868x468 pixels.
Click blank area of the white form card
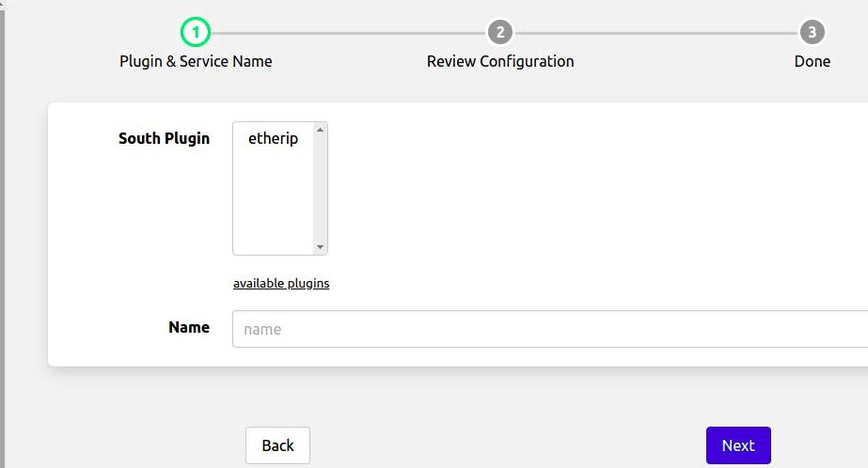tap(592, 207)
